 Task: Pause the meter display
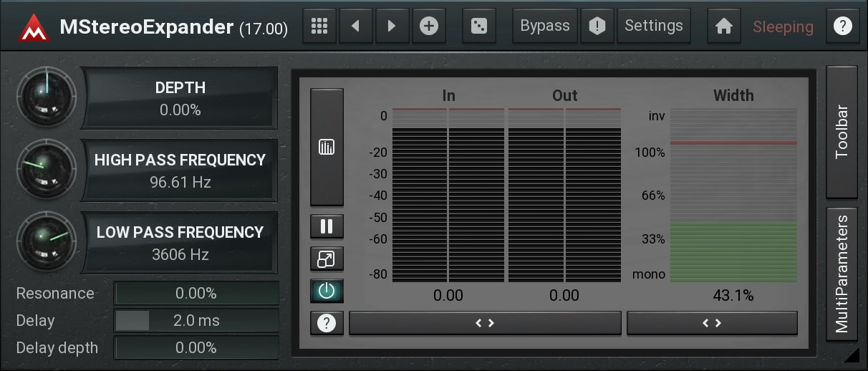(327, 226)
